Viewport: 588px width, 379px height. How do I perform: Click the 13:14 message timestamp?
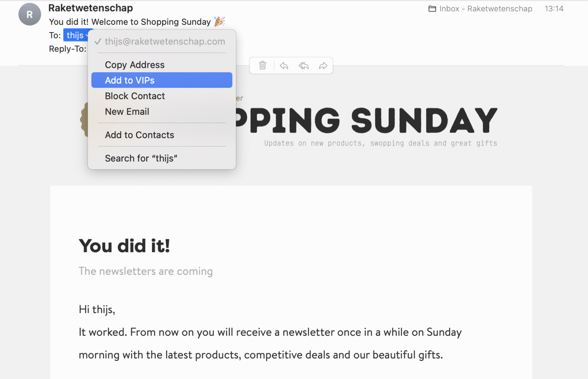point(554,9)
